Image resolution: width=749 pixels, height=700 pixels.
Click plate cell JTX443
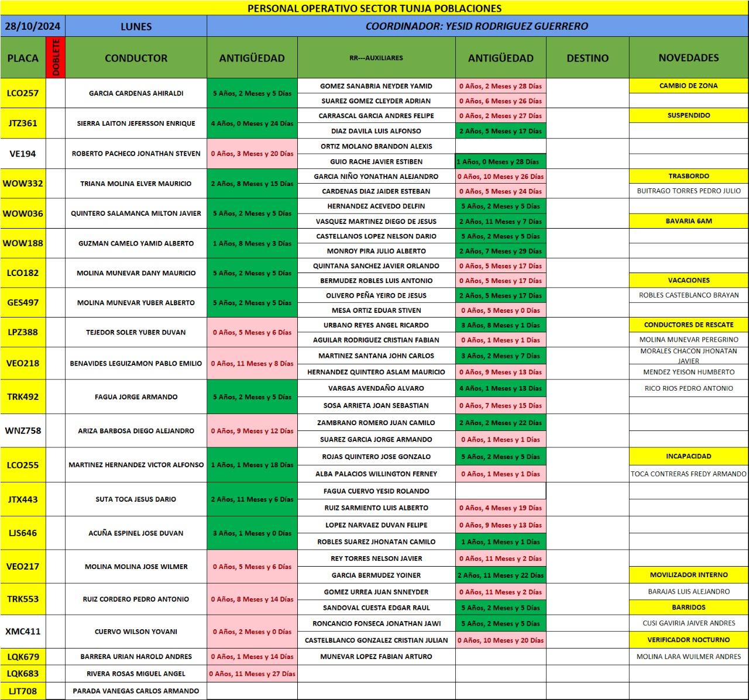23,499
